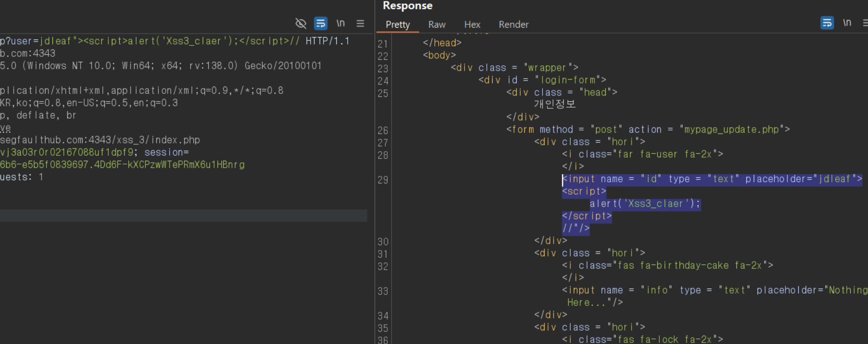The image size is (868, 344).
Task: Switch to the Pretty response tab
Action: 398,24
